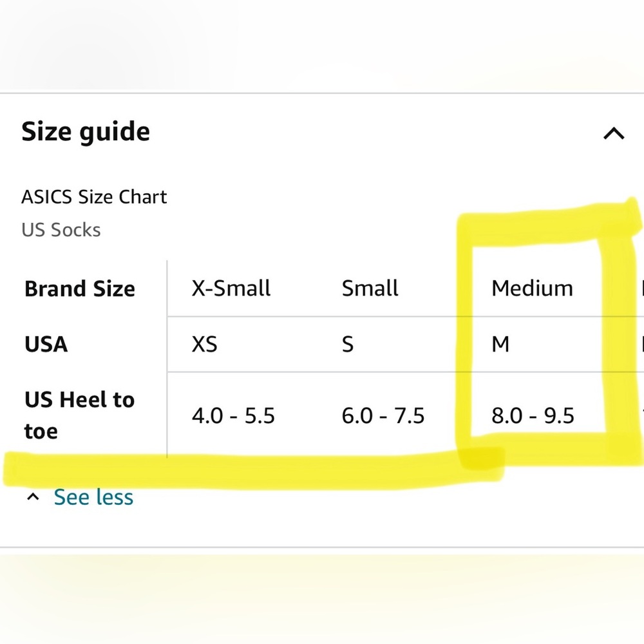This screenshot has height=644, width=644.
Task: Click the 8.0 - 9.5 range cell
Action: (x=533, y=415)
